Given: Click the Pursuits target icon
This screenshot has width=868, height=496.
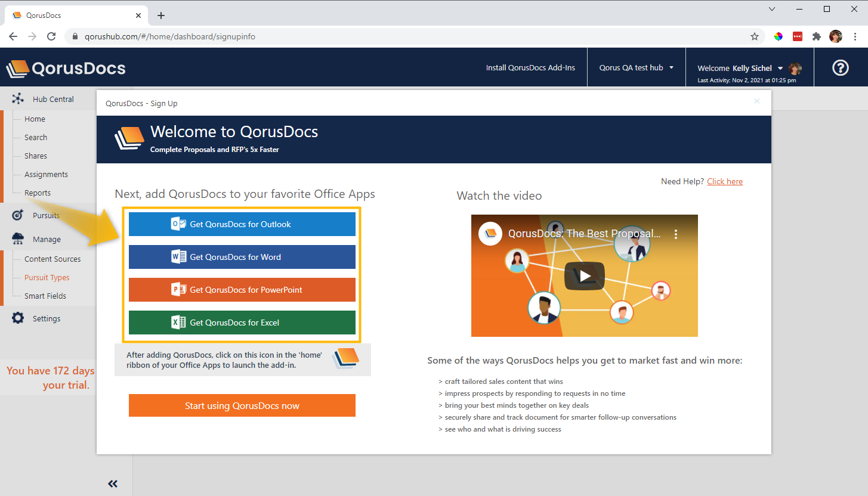Looking at the screenshot, I should tap(18, 215).
